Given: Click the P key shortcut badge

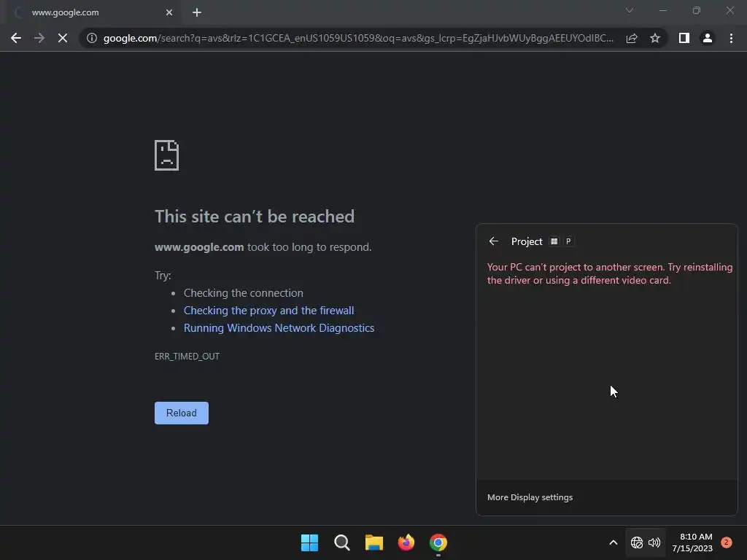Looking at the screenshot, I should click(568, 241).
